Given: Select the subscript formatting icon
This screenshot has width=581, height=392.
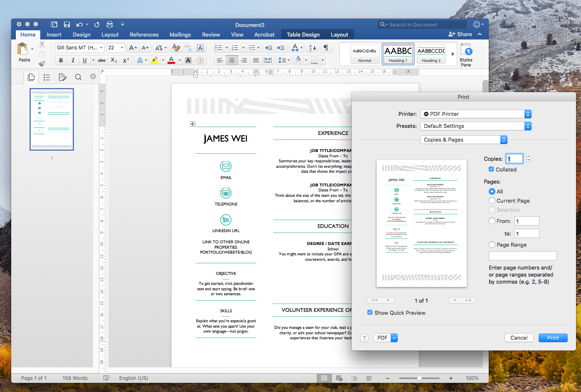Looking at the screenshot, I should pos(113,60).
